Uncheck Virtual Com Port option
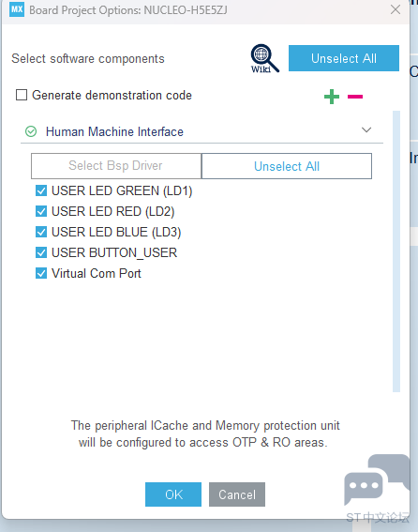This screenshot has width=418, height=532. [x=41, y=273]
